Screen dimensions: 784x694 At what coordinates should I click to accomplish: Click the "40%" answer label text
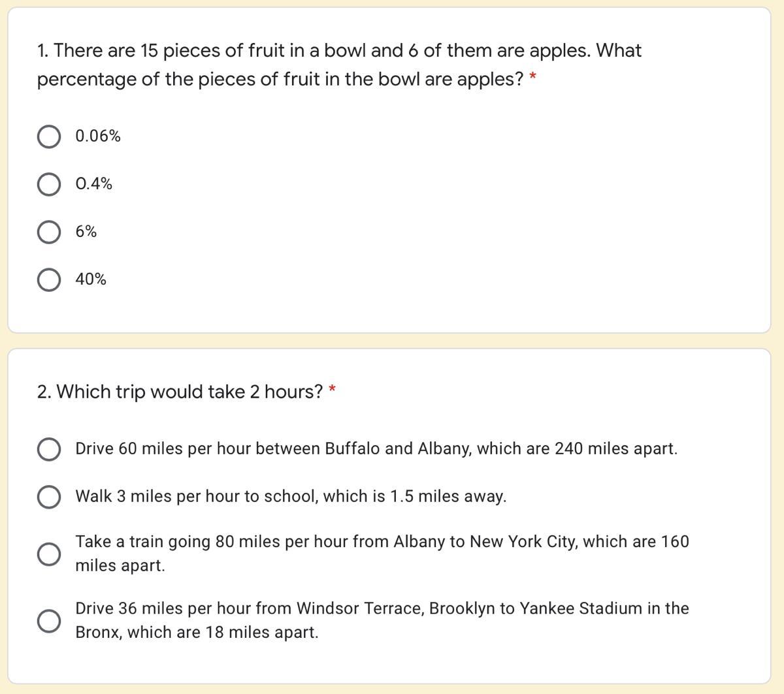(91, 279)
